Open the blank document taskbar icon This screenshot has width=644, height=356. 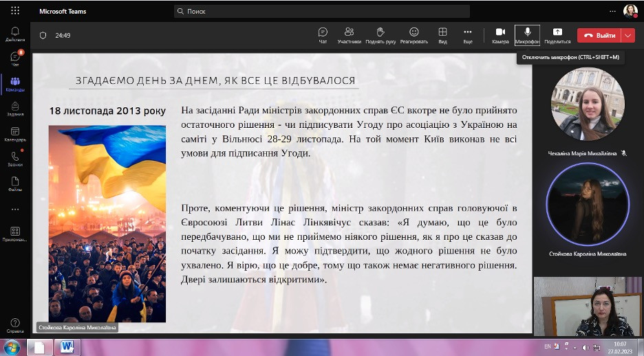(x=39, y=347)
